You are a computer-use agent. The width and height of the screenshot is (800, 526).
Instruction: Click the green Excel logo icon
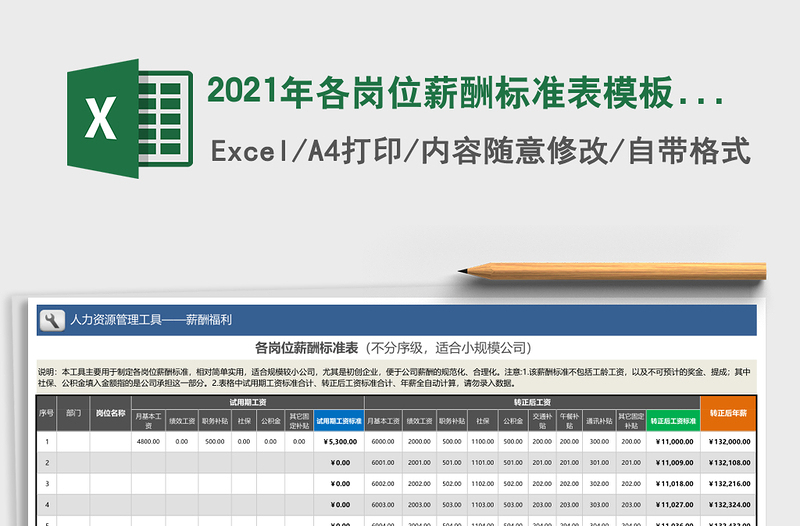[130, 118]
